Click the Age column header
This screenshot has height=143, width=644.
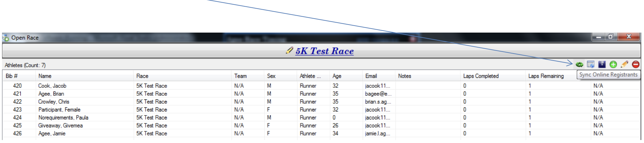pos(337,76)
